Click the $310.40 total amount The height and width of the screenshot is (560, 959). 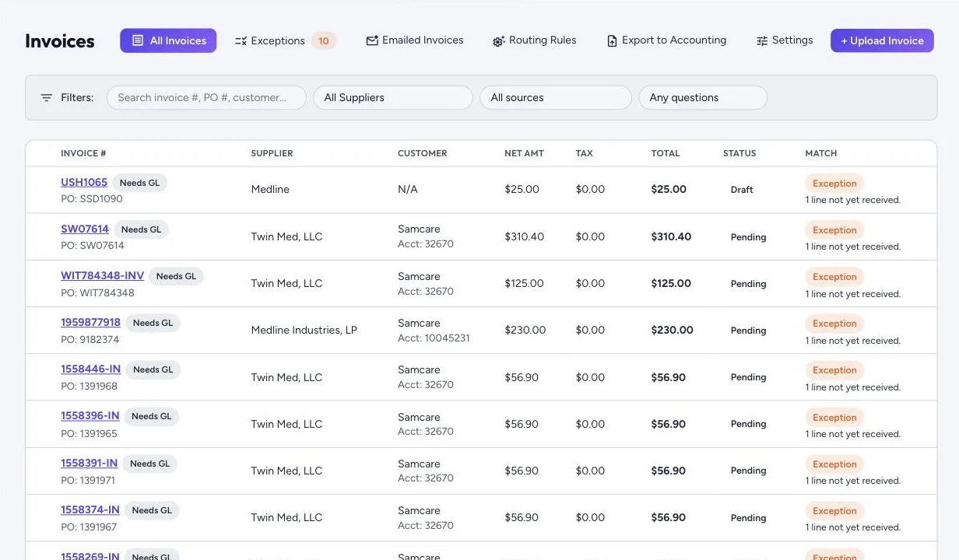coord(671,236)
